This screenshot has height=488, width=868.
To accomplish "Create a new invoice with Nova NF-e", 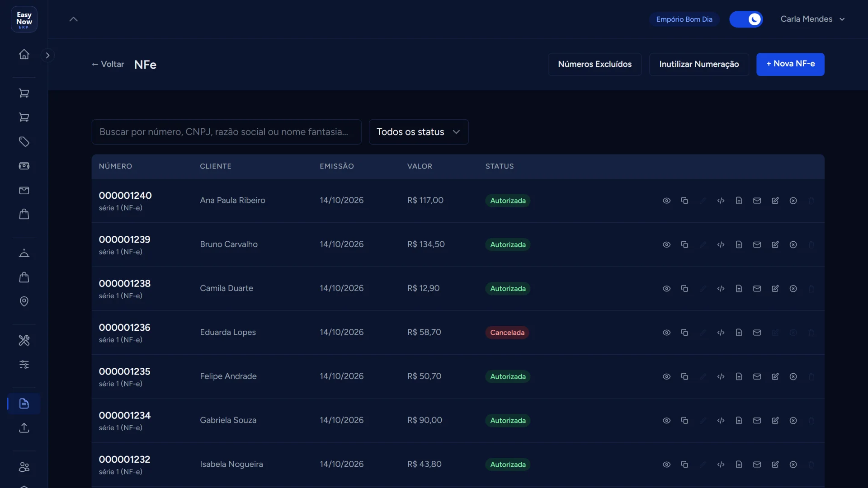I will click(790, 64).
